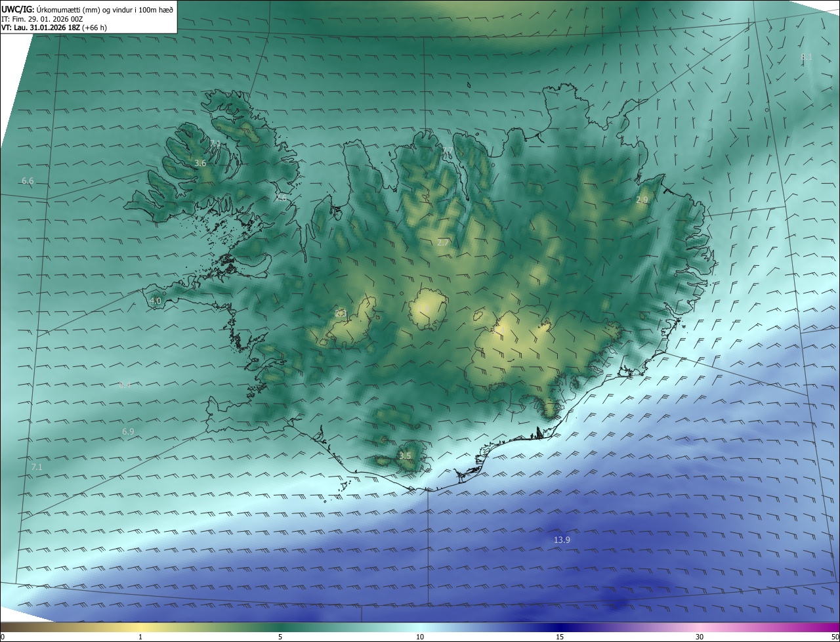This screenshot has height=642, width=840.
Task: Click the '0' tick label on the color scale
Action: (3, 637)
